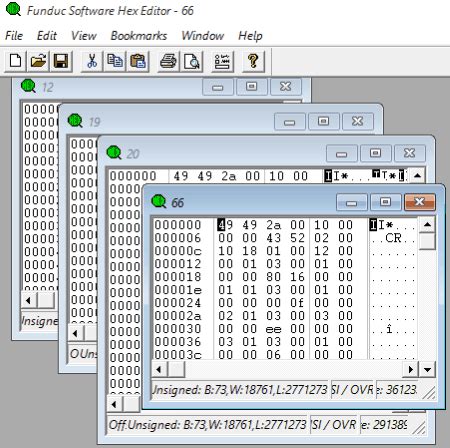The height and width of the screenshot is (448, 450).
Task: Click the right arrow of window 66 horizontal scrollbar
Action: click(x=411, y=369)
